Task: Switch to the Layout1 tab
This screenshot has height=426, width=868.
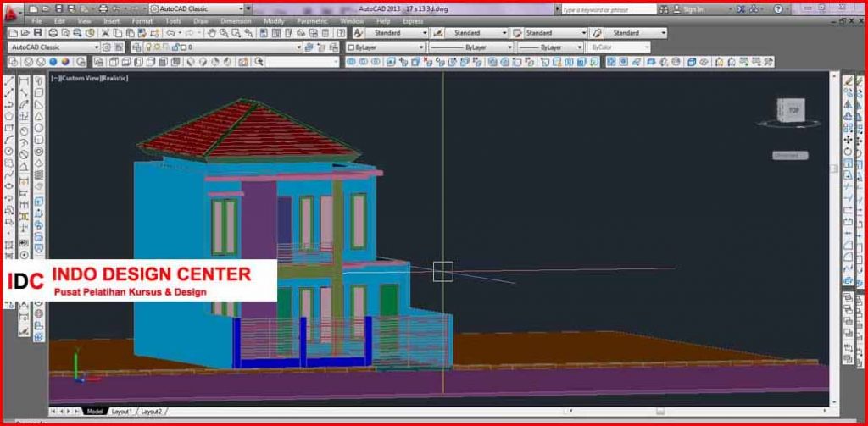Action: click(x=122, y=412)
